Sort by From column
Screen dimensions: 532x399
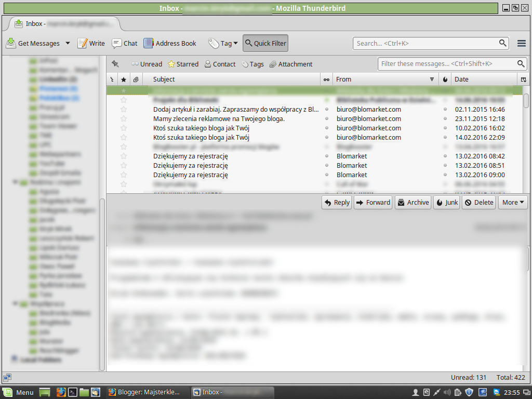386,79
